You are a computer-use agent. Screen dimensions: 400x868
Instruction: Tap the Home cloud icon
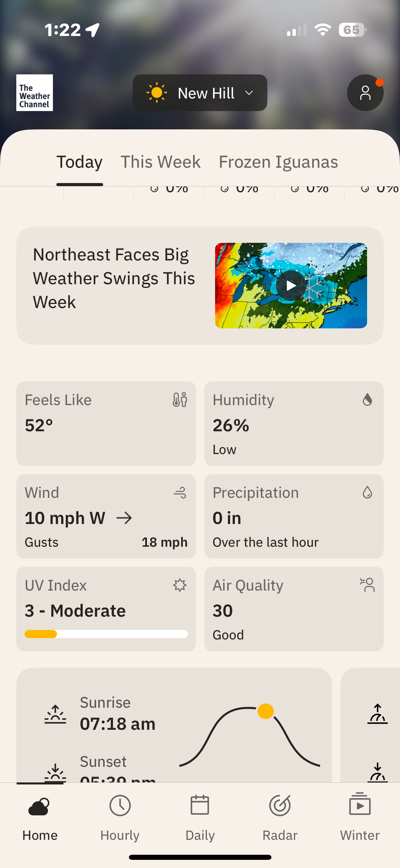pos(39,807)
